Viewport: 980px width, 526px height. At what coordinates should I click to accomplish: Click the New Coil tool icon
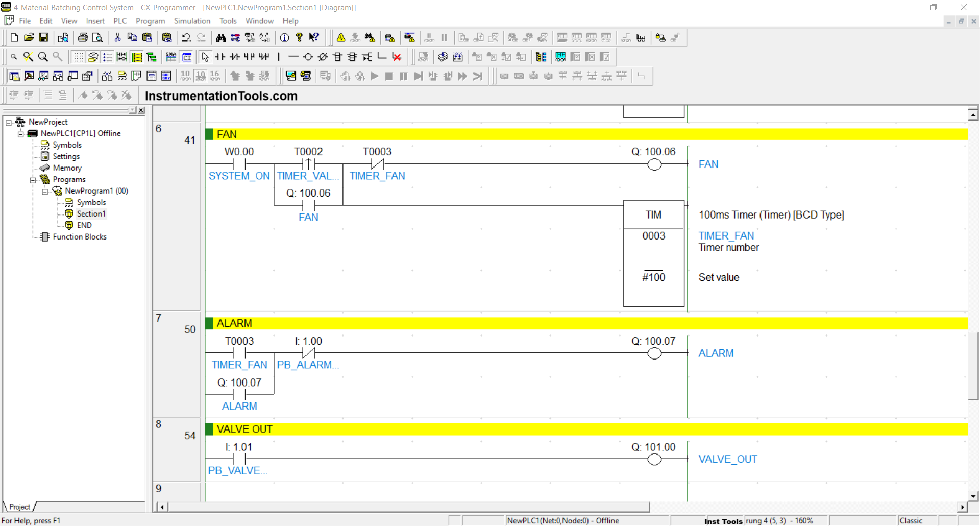click(308, 57)
